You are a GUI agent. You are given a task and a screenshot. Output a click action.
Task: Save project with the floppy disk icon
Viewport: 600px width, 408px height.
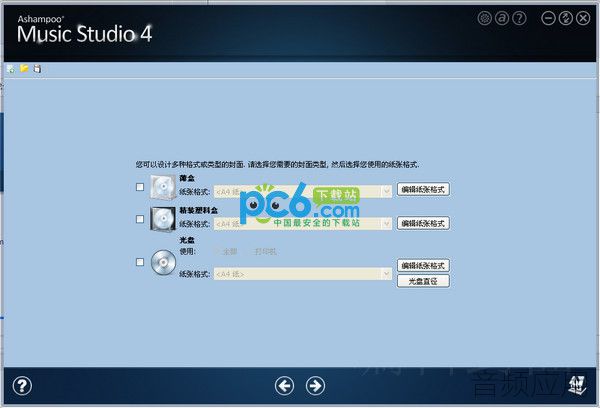37,69
